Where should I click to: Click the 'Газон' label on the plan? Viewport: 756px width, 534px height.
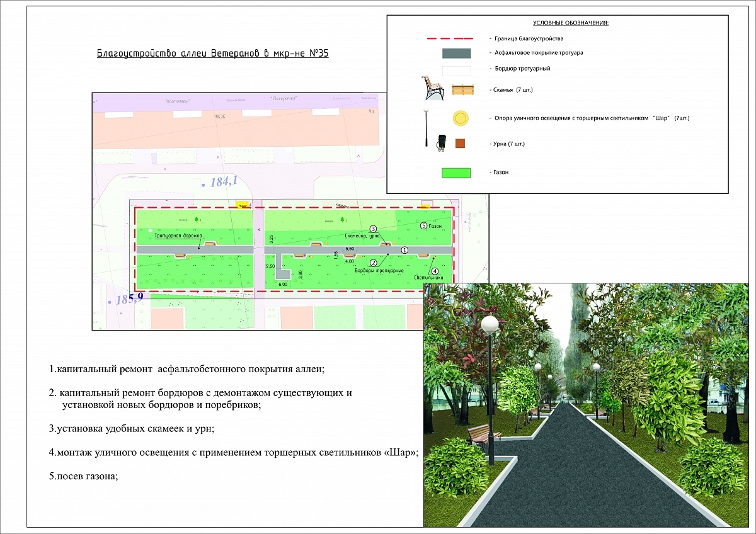coord(435,226)
